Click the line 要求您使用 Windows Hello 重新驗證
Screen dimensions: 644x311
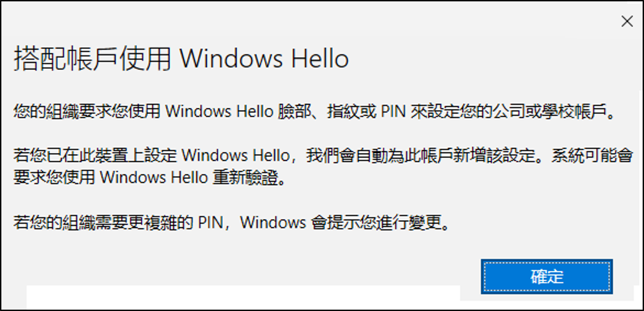(150, 178)
